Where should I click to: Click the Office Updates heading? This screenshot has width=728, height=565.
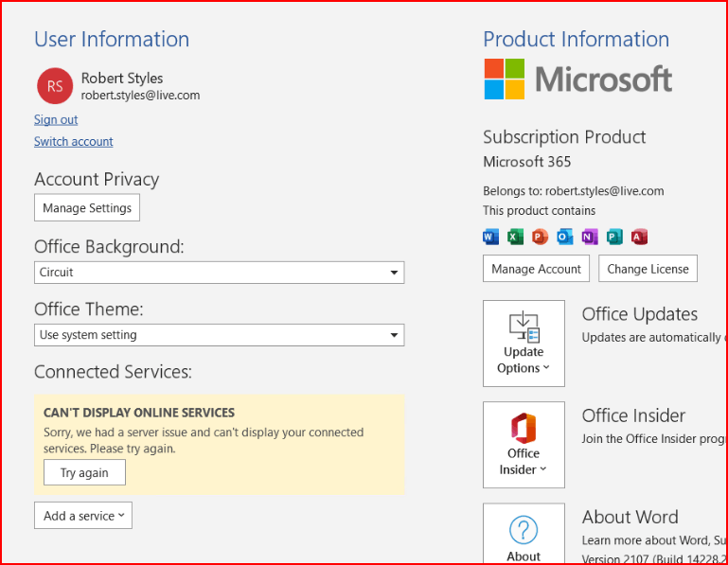(x=639, y=314)
